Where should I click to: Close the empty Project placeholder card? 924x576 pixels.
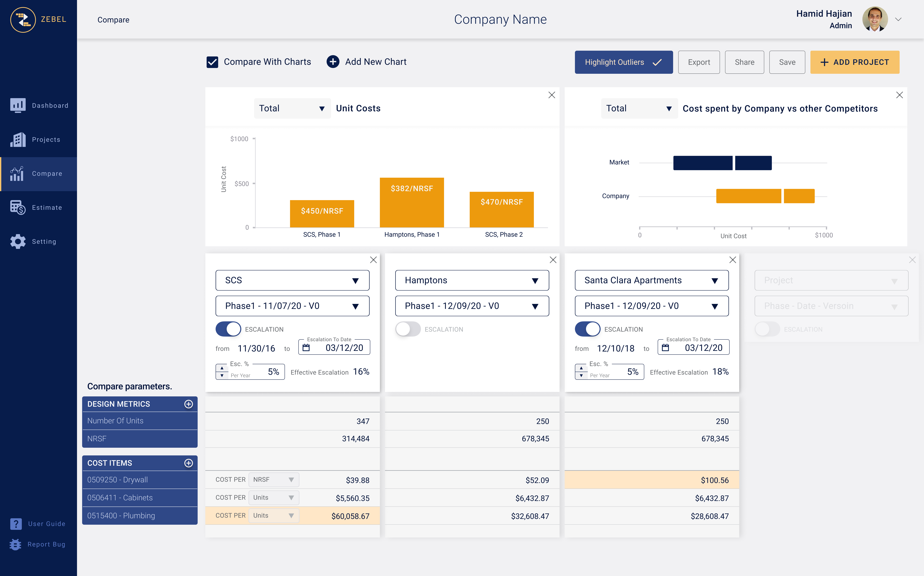[912, 260]
